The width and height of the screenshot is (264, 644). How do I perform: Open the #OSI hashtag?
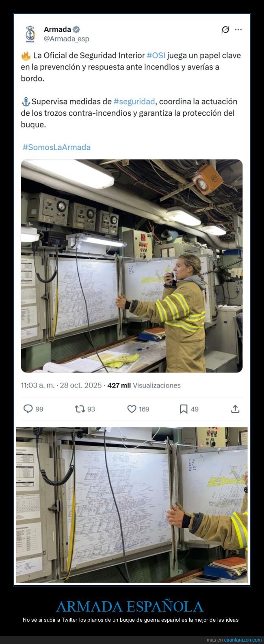tap(156, 56)
